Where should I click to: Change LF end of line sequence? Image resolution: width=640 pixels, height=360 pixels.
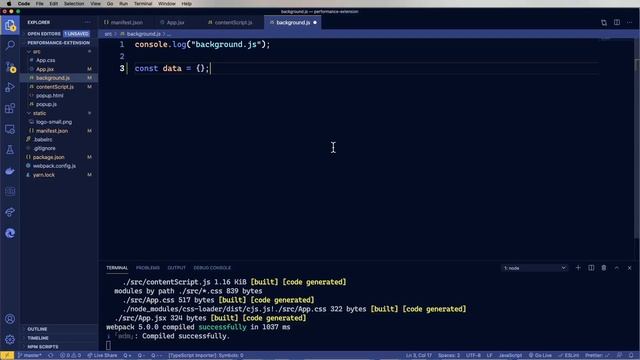[489, 356]
